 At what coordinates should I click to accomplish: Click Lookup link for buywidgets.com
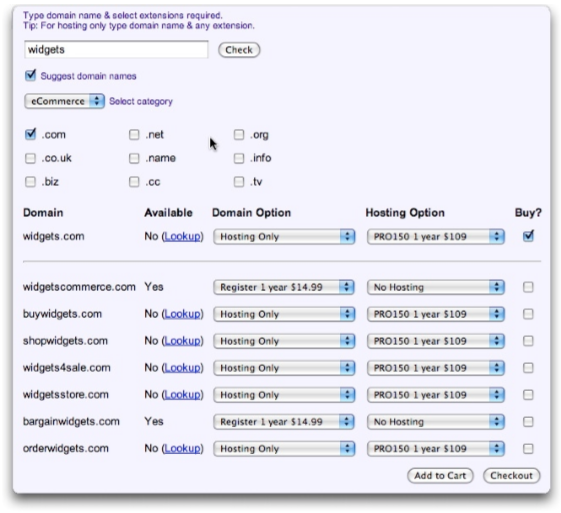(x=182, y=314)
